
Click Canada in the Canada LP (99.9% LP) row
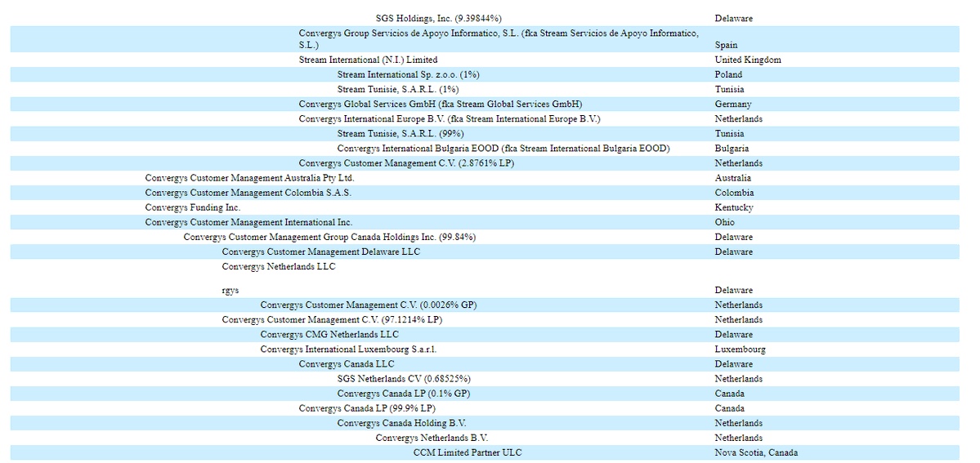coord(729,408)
